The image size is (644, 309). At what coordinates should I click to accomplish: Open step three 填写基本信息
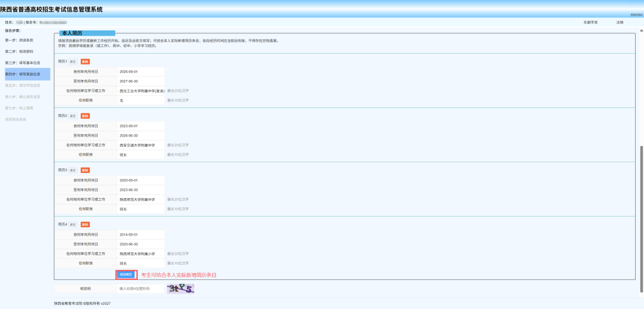23,63
